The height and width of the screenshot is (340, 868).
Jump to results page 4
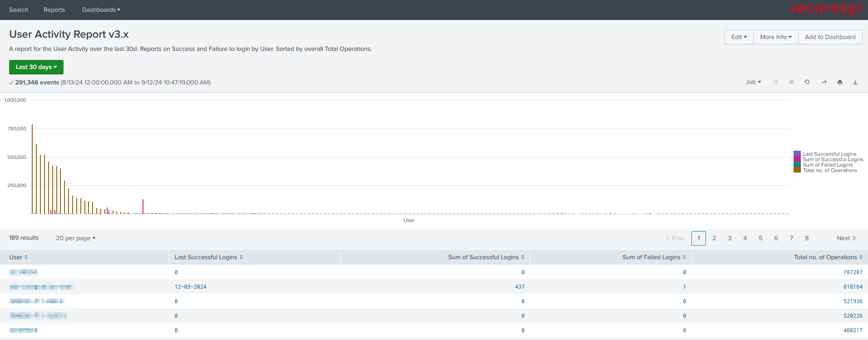[x=745, y=238]
